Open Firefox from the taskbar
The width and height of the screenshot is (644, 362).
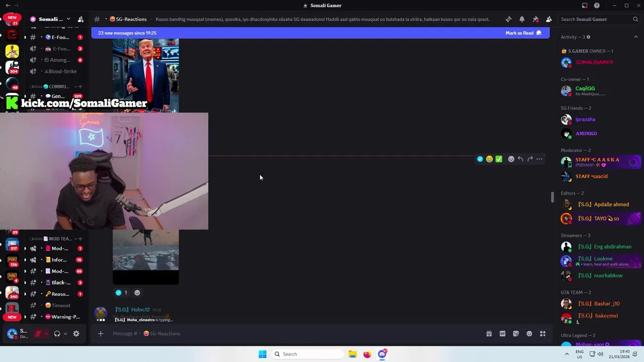point(367,354)
